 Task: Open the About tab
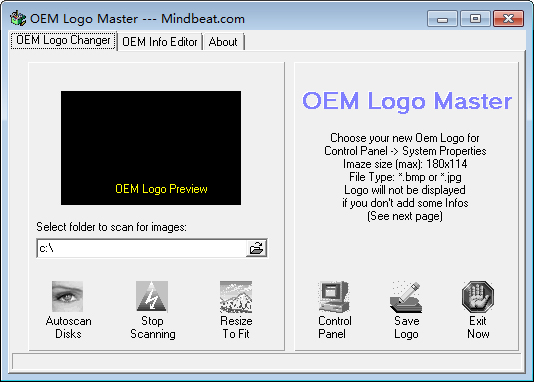pyautogui.click(x=223, y=42)
